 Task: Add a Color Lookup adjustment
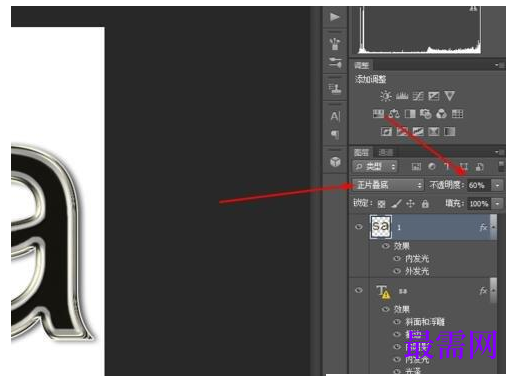[x=457, y=114]
